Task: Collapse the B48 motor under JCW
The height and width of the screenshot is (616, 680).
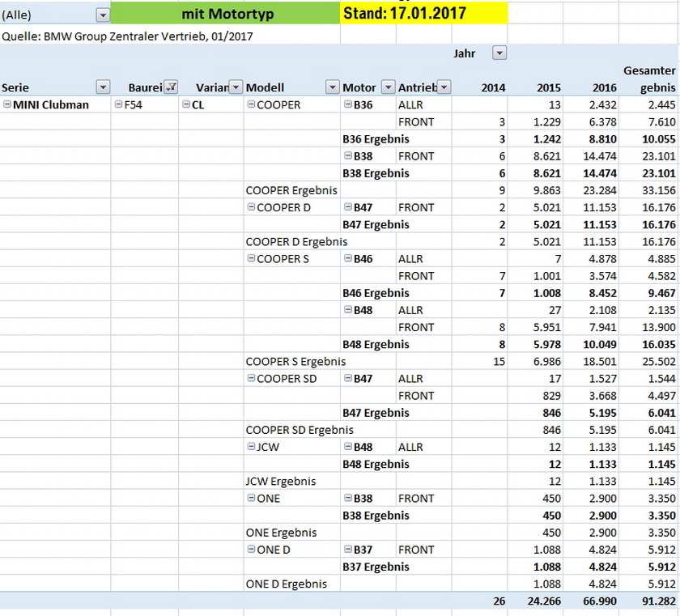Action: (348, 447)
